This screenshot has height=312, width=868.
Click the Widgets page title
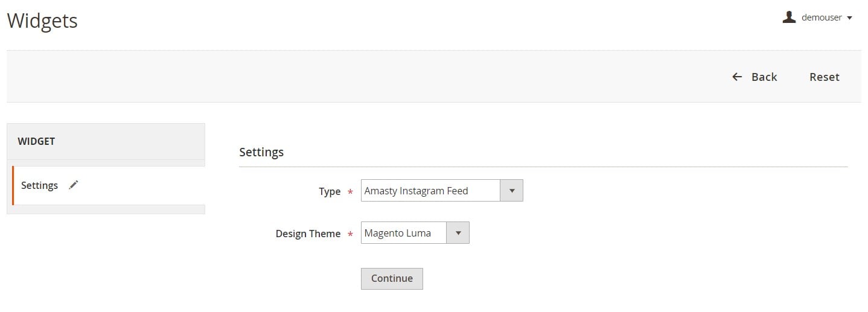pyautogui.click(x=42, y=21)
